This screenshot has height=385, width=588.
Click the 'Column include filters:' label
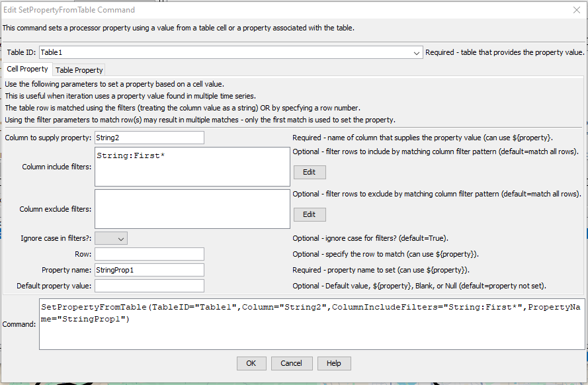click(x=57, y=167)
